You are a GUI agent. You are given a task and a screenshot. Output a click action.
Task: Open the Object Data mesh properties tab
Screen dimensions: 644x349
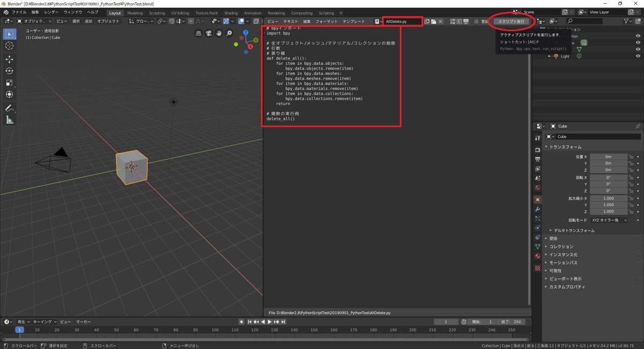(x=538, y=246)
